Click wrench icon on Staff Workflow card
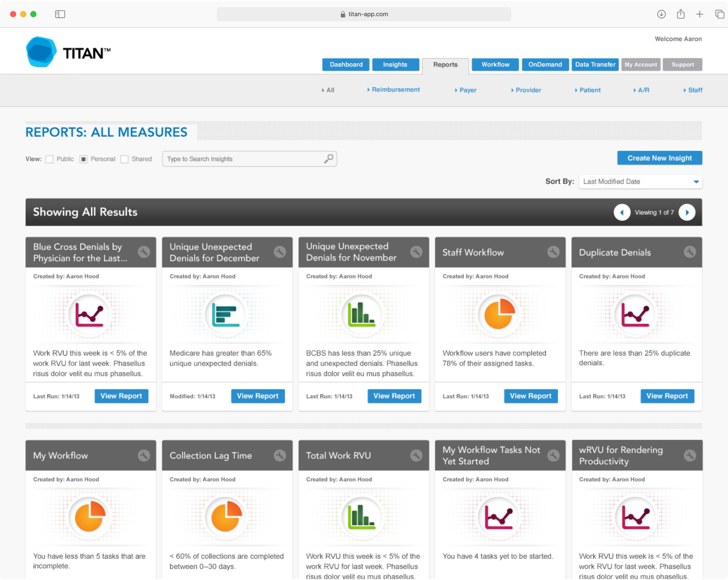This screenshot has width=728, height=580. pyautogui.click(x=553, y=252)
